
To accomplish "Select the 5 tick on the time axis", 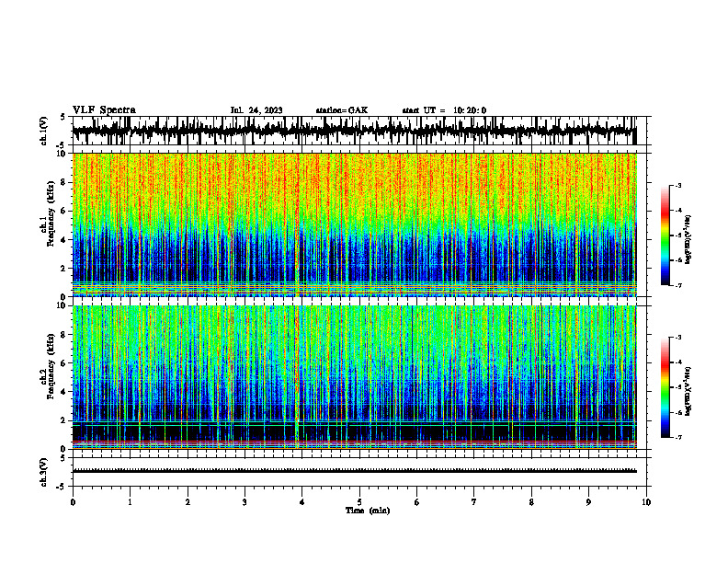I will [359, 502].
